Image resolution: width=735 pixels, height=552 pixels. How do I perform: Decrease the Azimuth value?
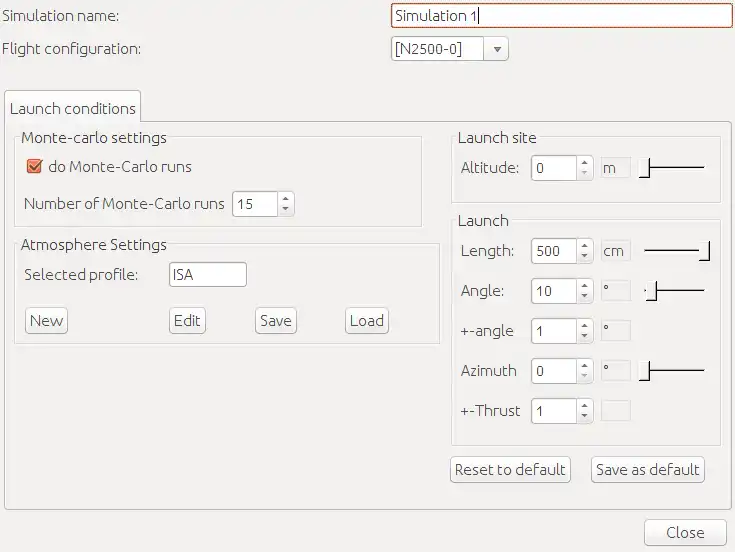tap(585, 377)
